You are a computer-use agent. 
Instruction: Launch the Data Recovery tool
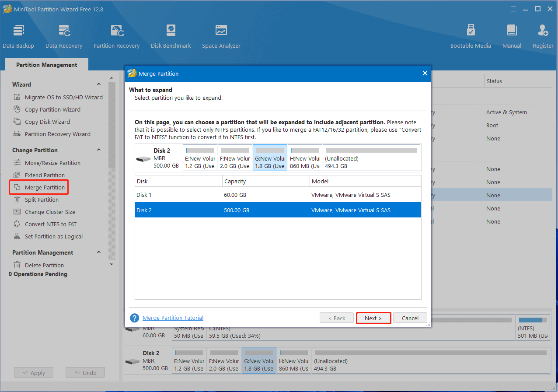coord(64,37)
